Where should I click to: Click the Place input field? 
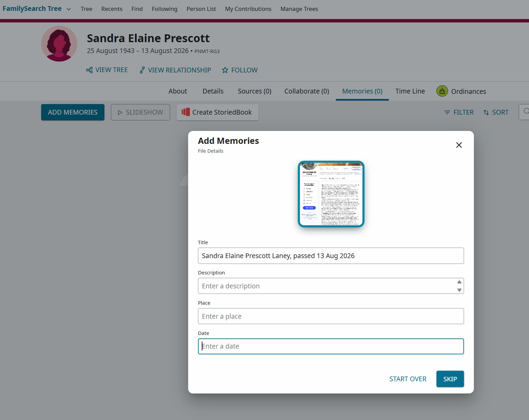point(331,316)
